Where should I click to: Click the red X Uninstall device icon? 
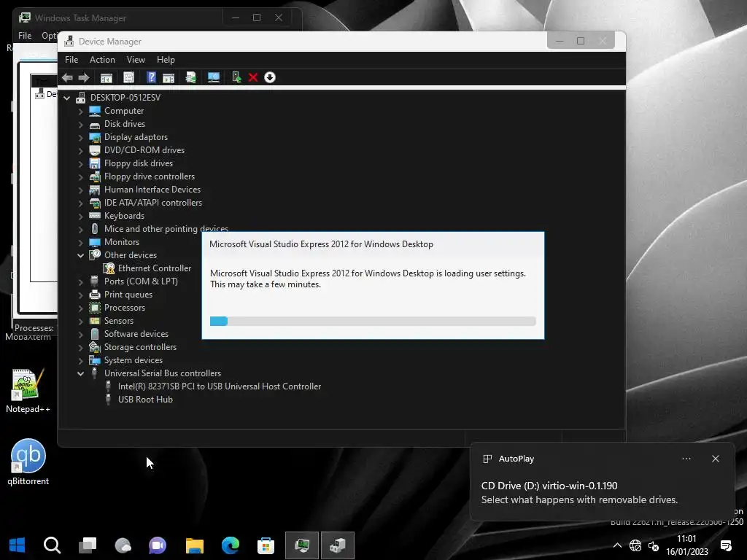(253, 77)
